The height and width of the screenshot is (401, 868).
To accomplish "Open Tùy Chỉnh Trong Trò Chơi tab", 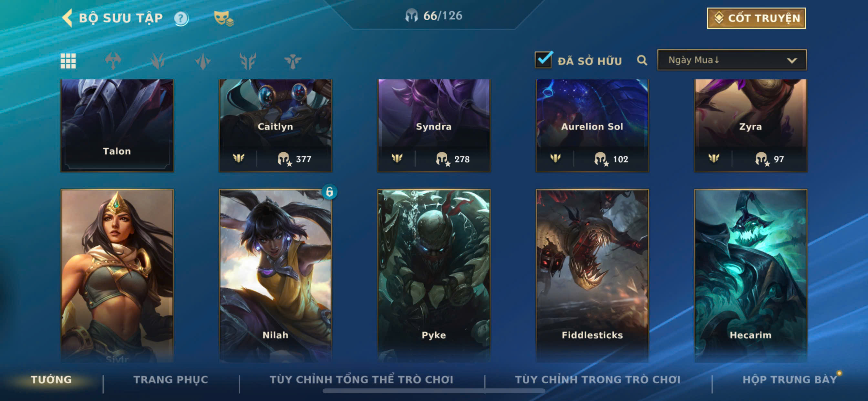I will tap(597, 379).
